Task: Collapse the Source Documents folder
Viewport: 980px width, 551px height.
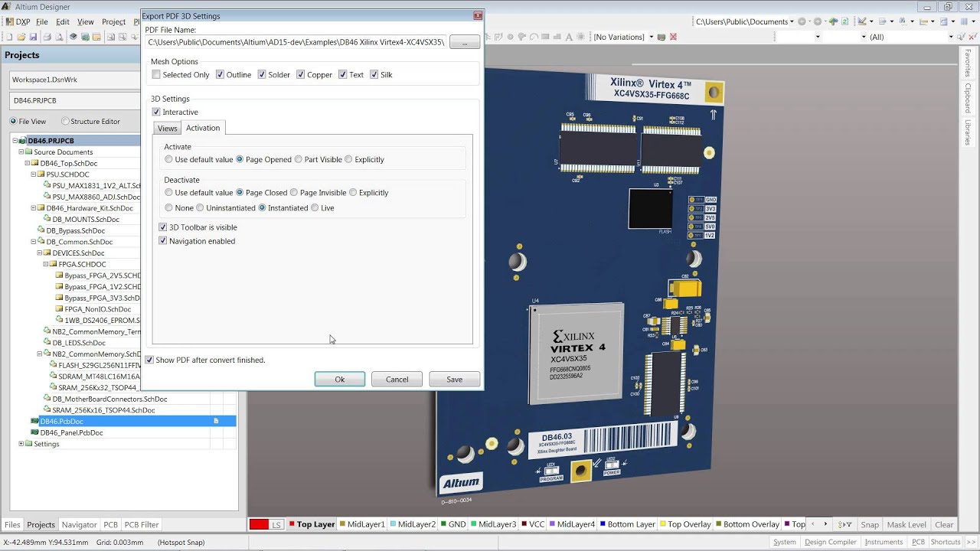Action: (21, 152)
